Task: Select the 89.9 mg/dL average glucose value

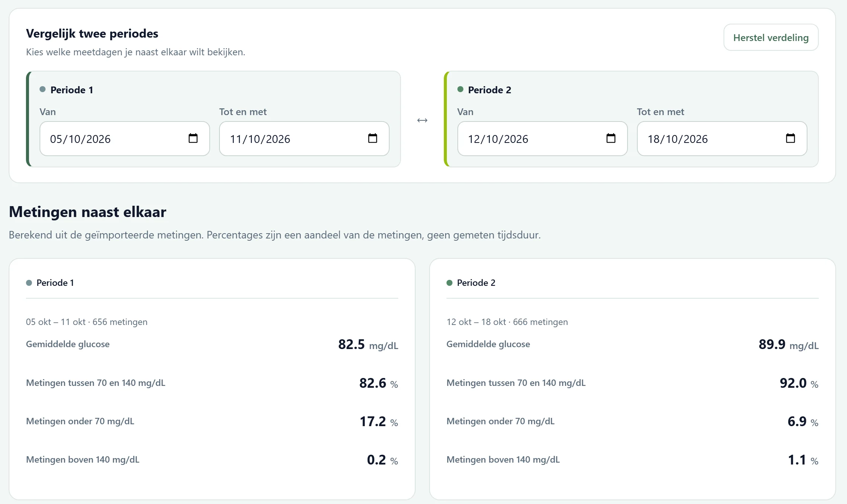Action: coord(789,345)
